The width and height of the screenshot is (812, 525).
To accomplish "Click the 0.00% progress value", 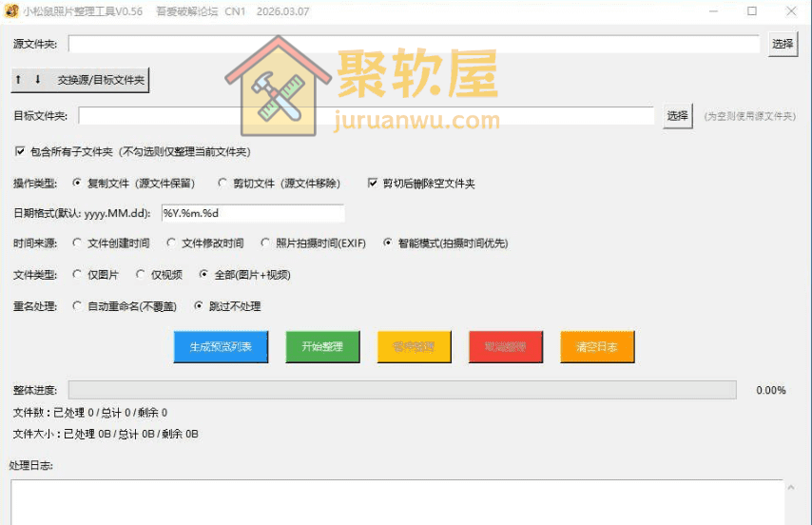I will (770, 390).
